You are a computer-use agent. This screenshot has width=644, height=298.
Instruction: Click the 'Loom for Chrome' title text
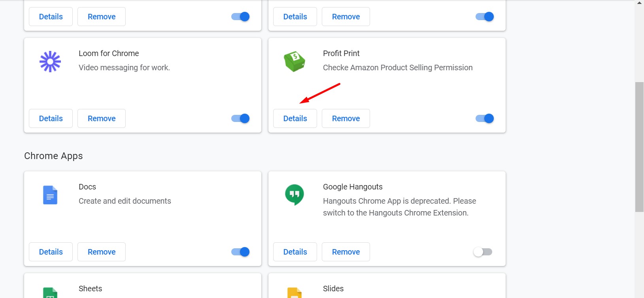(x=109, y=53)
